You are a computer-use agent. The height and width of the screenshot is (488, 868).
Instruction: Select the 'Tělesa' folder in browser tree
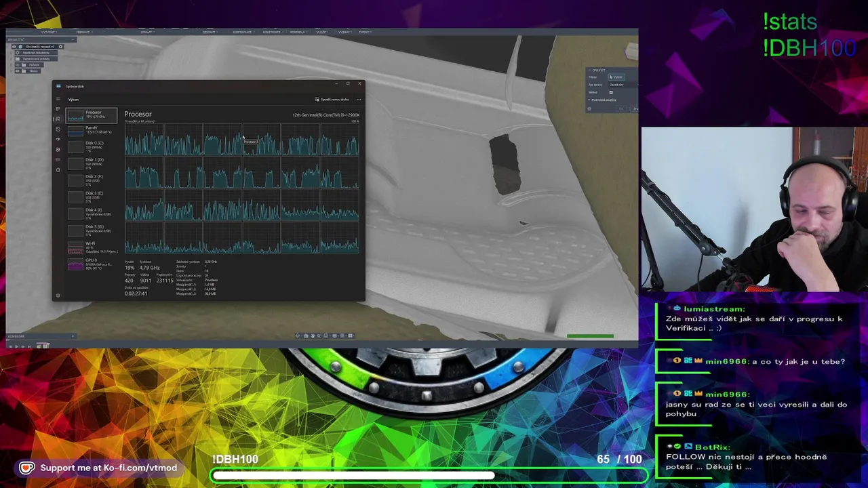[x=33, y=71]
